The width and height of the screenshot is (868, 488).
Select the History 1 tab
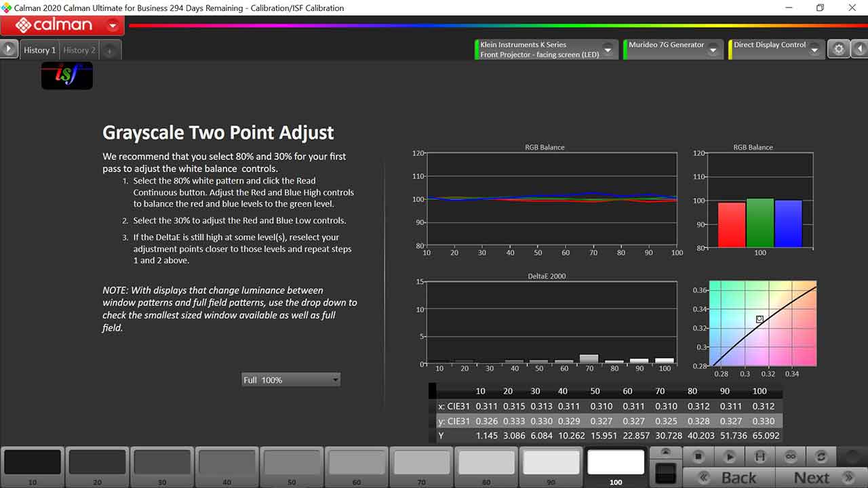point(39,50)
